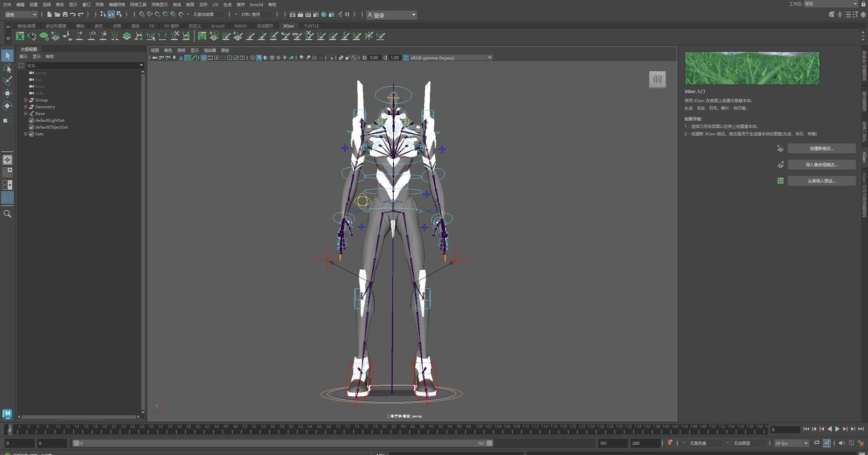
Task: Click the interactive groom snowflake freeze brush icon
Action: click(369, 36)
